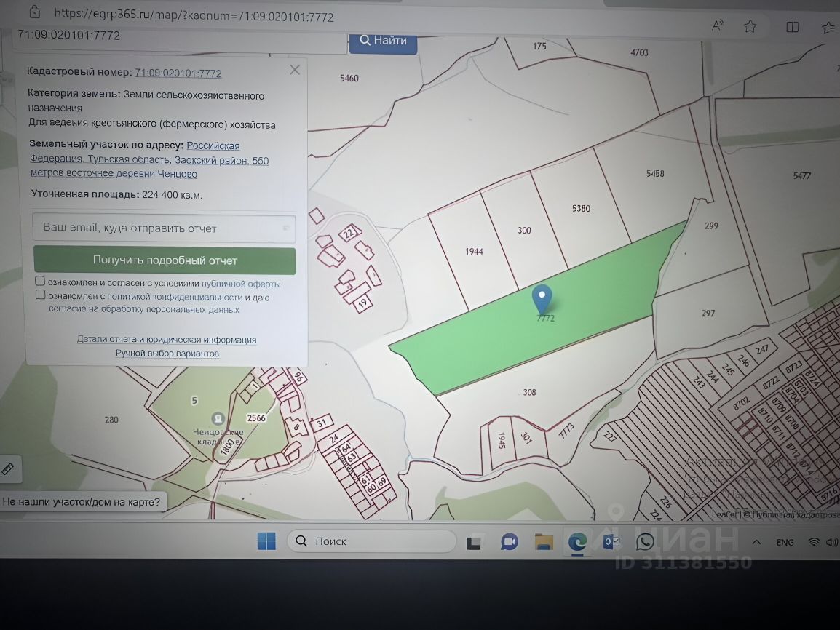
Task: Open the site info lock icon
Action: 35,11
